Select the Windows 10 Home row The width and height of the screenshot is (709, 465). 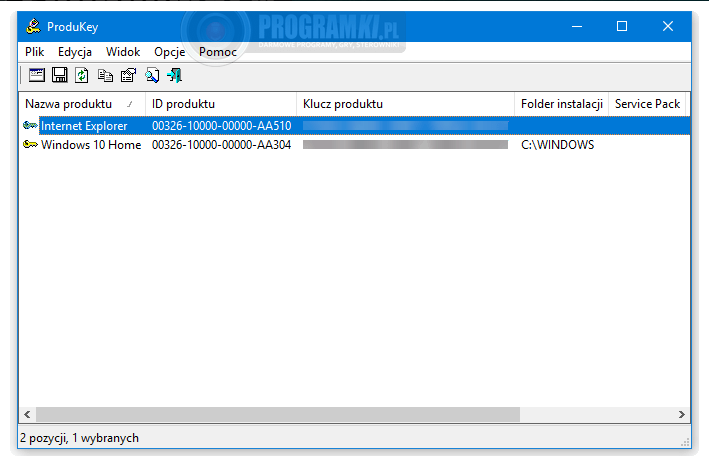(354, 145)
